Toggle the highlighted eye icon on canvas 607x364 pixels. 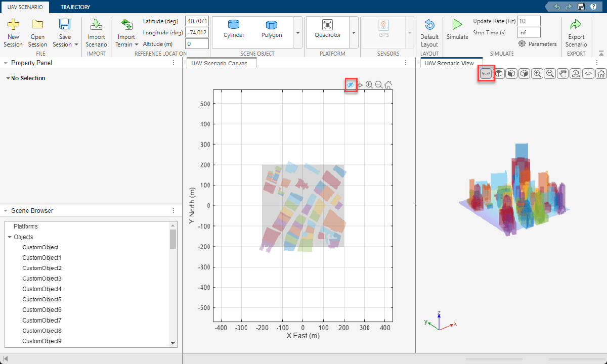[351, 84]
